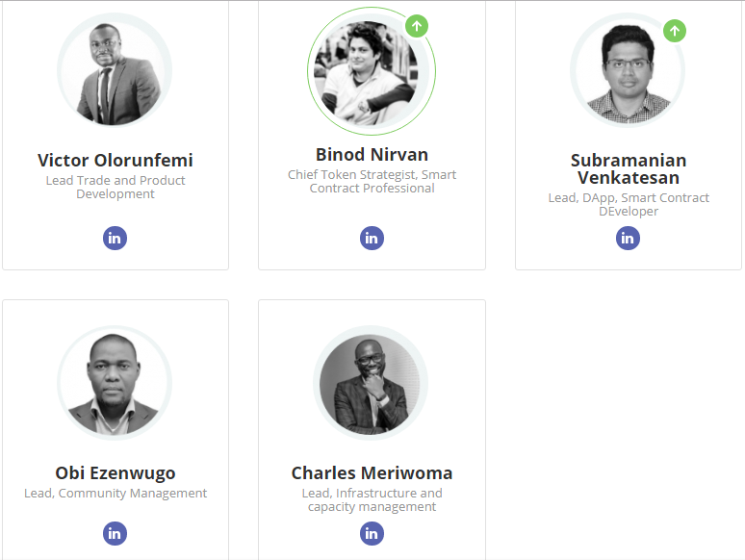Click green arrow badge on Subramanian's photo
This screenshot has width=745, height=560.
coord(675,31)
